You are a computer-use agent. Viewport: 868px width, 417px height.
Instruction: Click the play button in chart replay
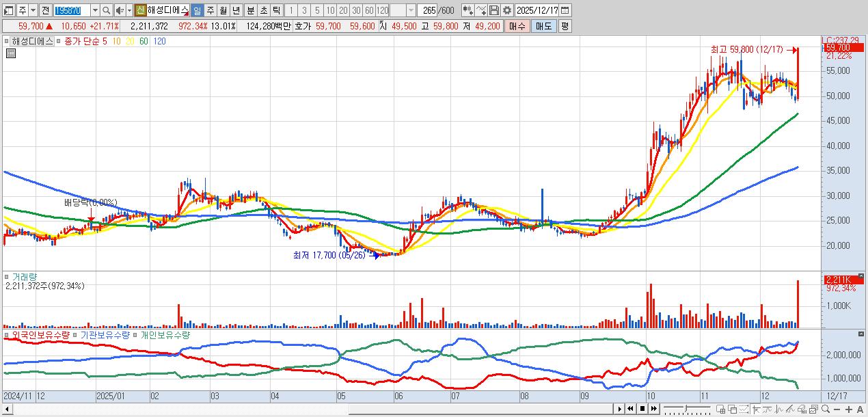pos(620,409)
